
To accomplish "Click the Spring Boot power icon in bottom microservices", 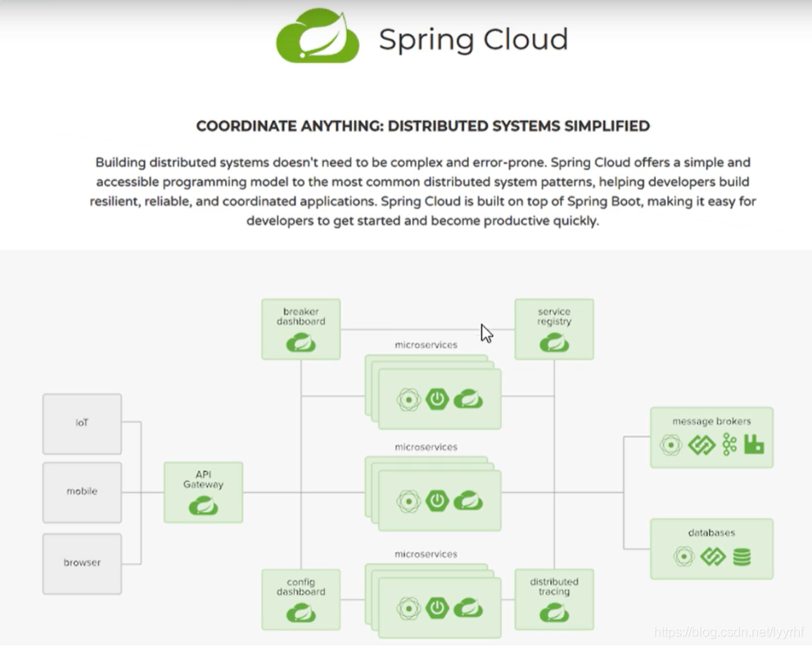I will click(437, 608).
